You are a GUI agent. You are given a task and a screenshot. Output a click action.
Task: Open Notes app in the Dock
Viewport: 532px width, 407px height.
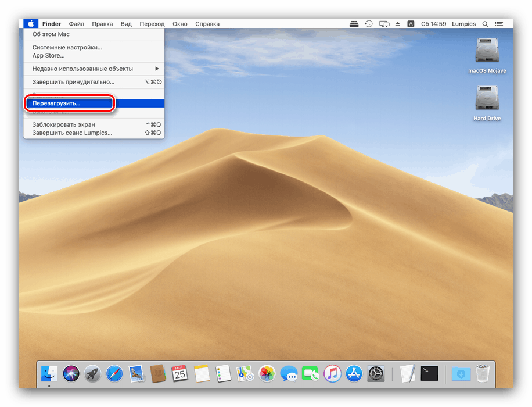point(202,374)
